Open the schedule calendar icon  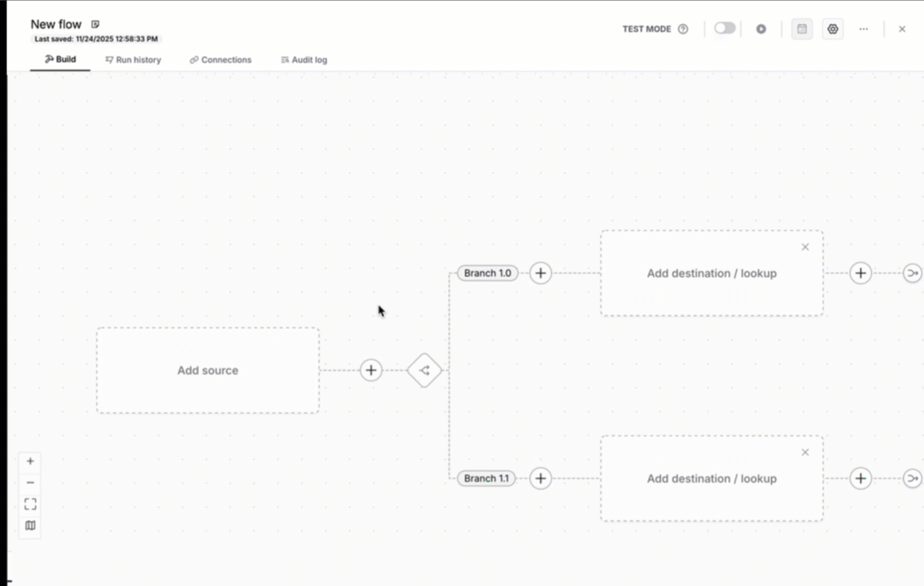coord(802,29)
